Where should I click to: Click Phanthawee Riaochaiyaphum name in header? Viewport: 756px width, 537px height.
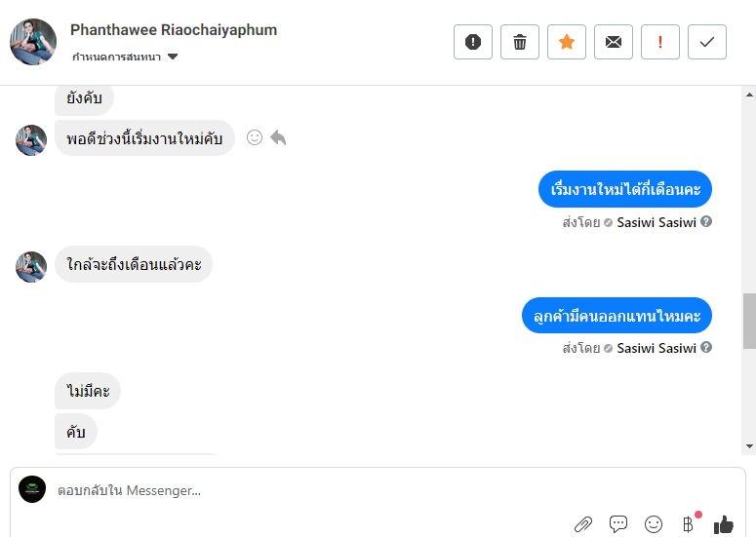[x=174, y=30]
